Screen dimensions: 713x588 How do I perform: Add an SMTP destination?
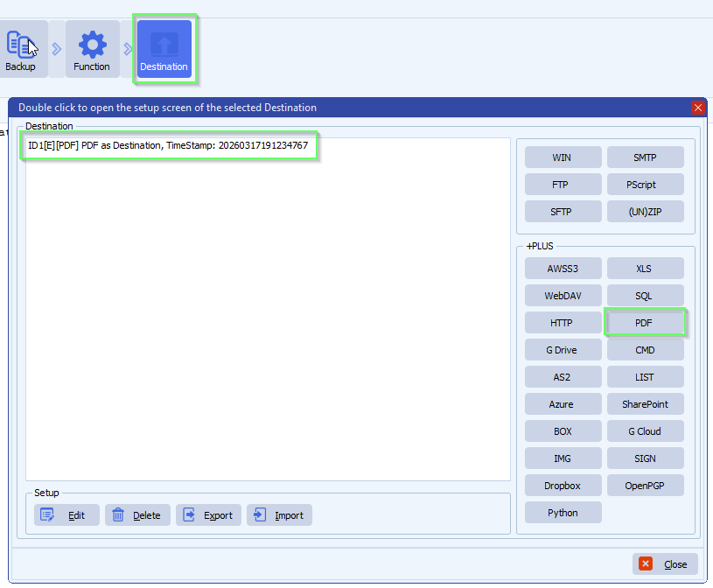645,157
